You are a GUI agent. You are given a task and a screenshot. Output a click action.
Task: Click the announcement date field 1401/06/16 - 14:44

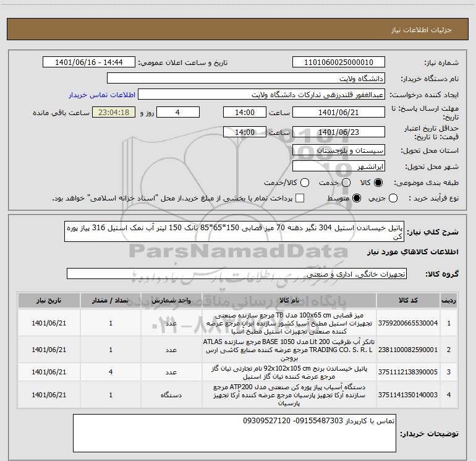pos(89,62)
